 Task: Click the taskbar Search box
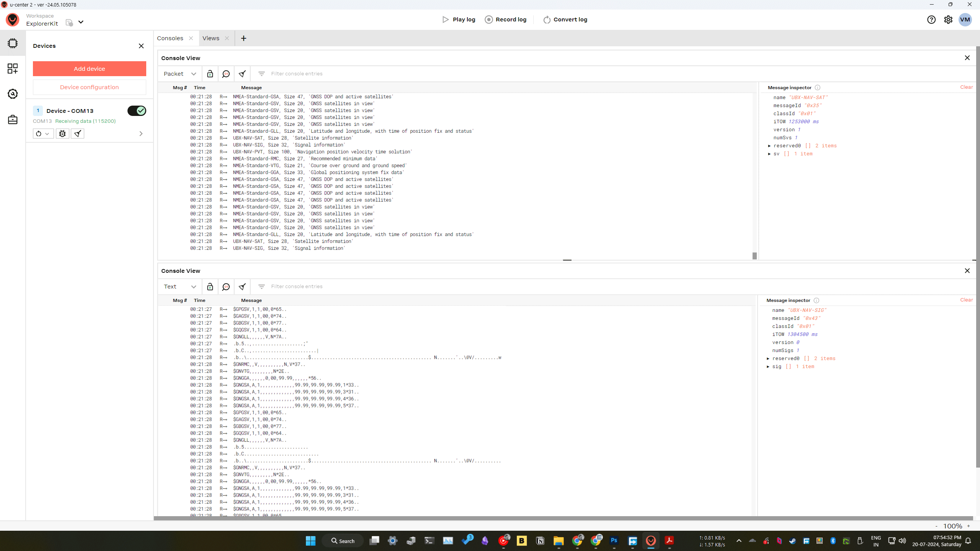343,541
